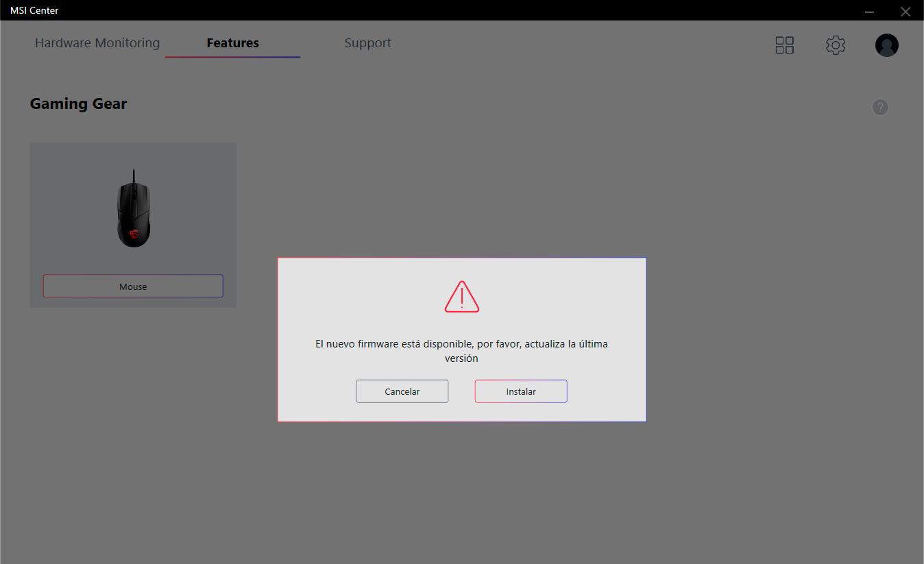Click the Mouse device button

pos(133,286)
